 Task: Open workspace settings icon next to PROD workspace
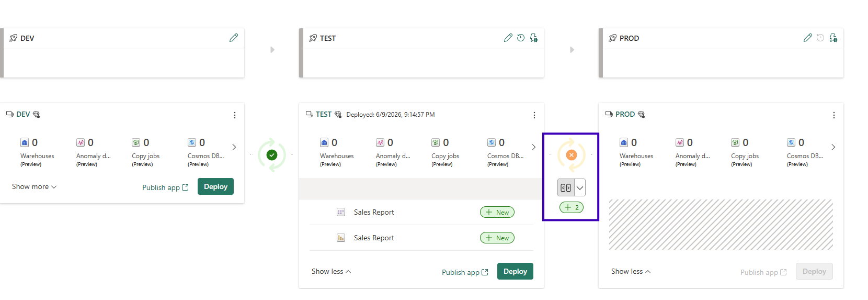point(642,114)
